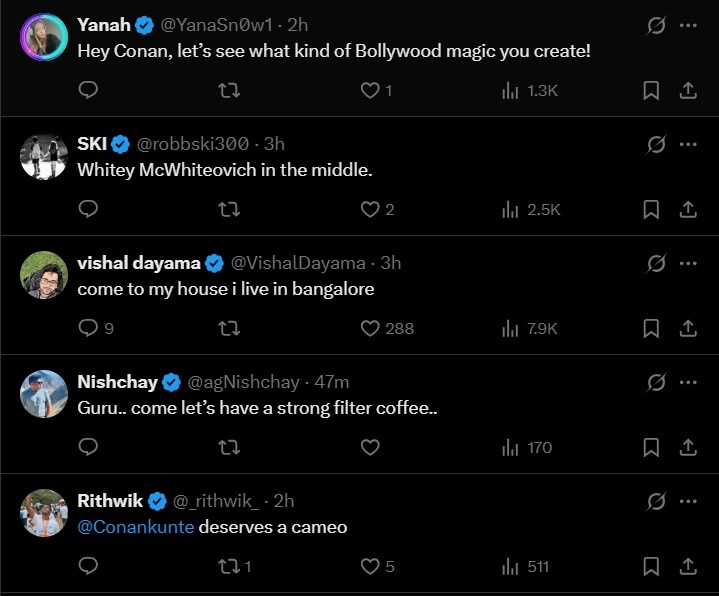Open three-dot menu on Rithwik's tweet
719x596 pixels.
[688, 501]
